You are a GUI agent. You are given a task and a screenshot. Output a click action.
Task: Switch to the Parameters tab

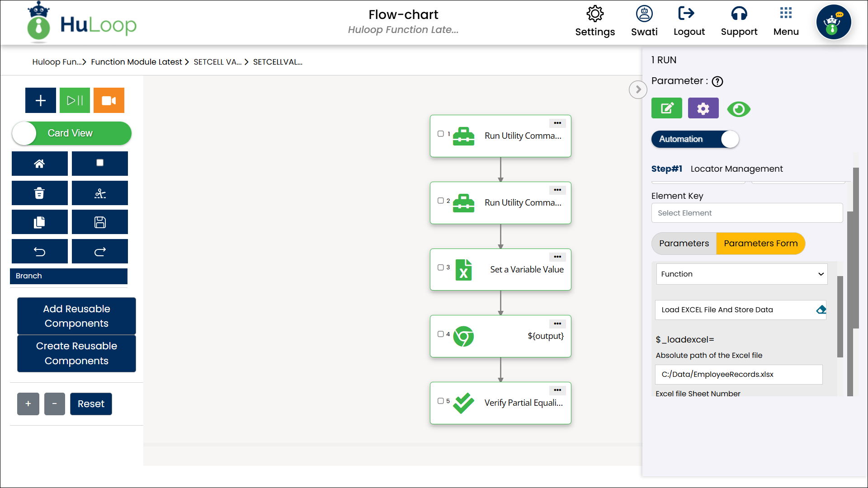684,244
